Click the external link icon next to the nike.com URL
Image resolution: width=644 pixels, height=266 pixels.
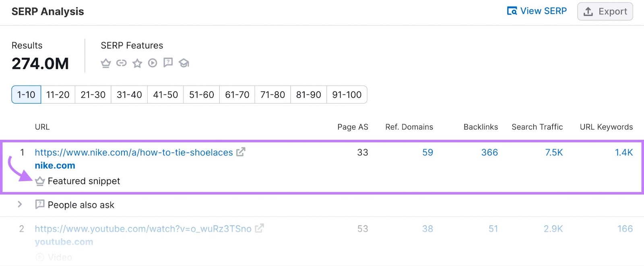tap(241, 152)
